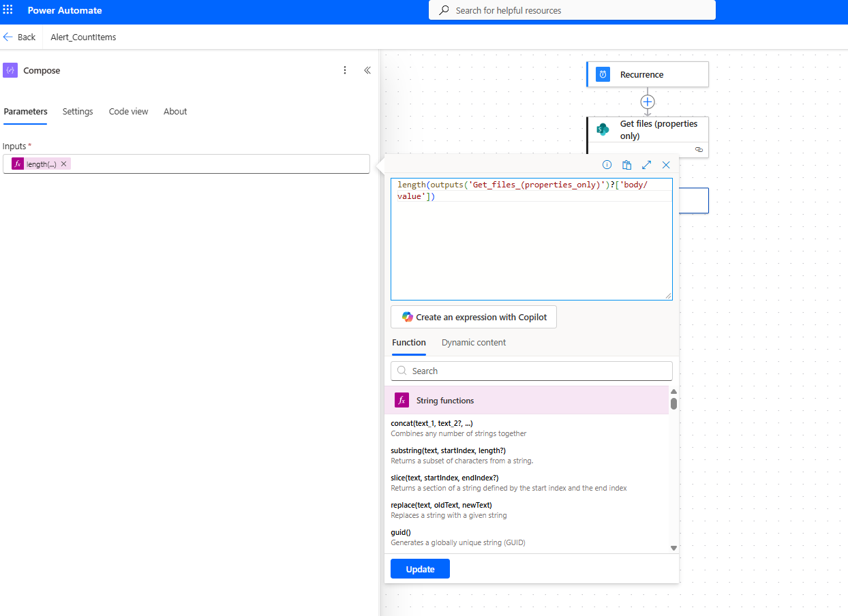
Task: Remove the length(...) expression token
Action: (64, 164)
